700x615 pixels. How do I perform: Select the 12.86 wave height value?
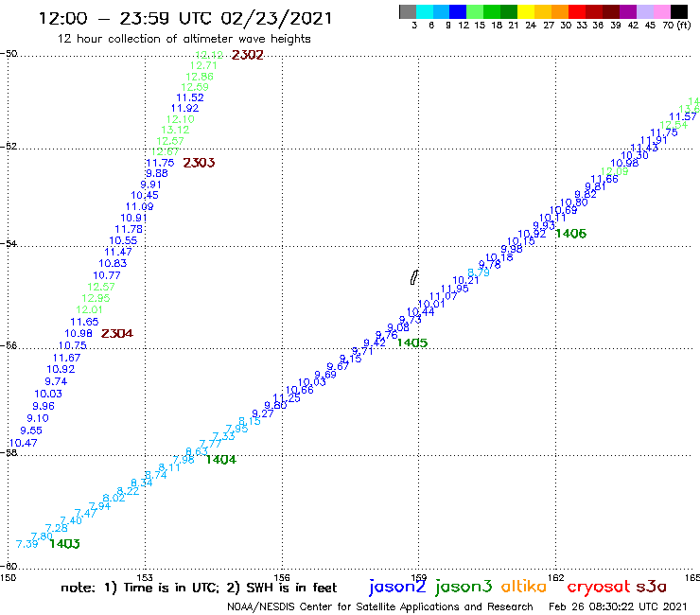[200, 77]
